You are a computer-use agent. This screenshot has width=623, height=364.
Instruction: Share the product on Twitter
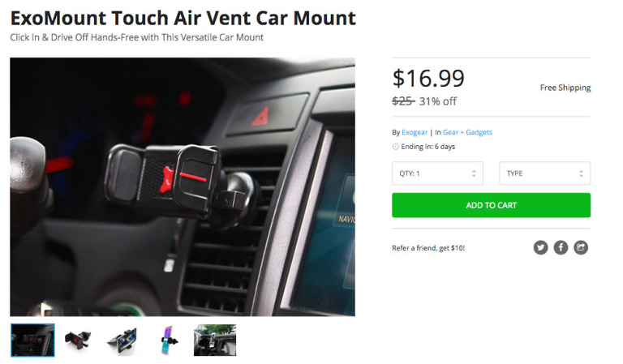pyautogui.click(x=540, y=248)
